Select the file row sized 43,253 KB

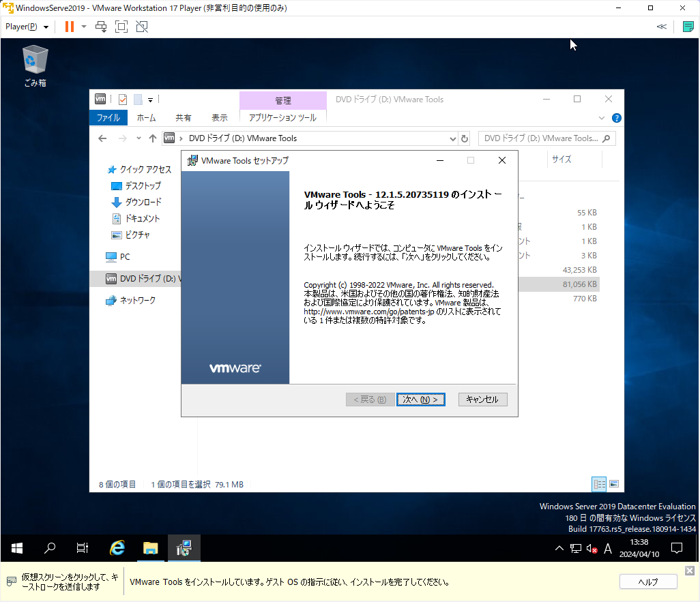579,270
